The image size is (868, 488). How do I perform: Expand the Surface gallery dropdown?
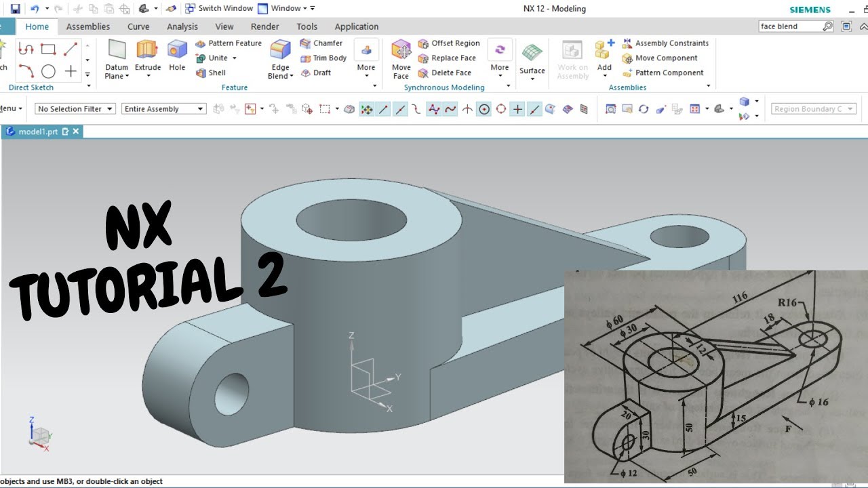point(532,79)
